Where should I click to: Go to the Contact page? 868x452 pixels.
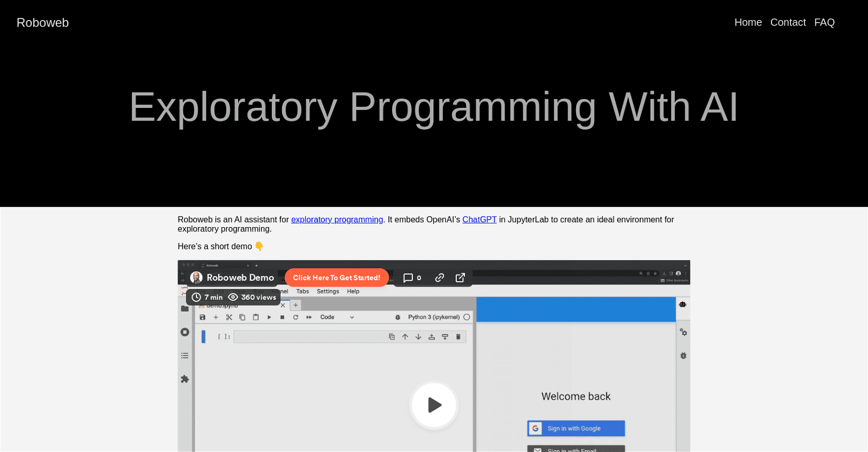tap(788, 22)
